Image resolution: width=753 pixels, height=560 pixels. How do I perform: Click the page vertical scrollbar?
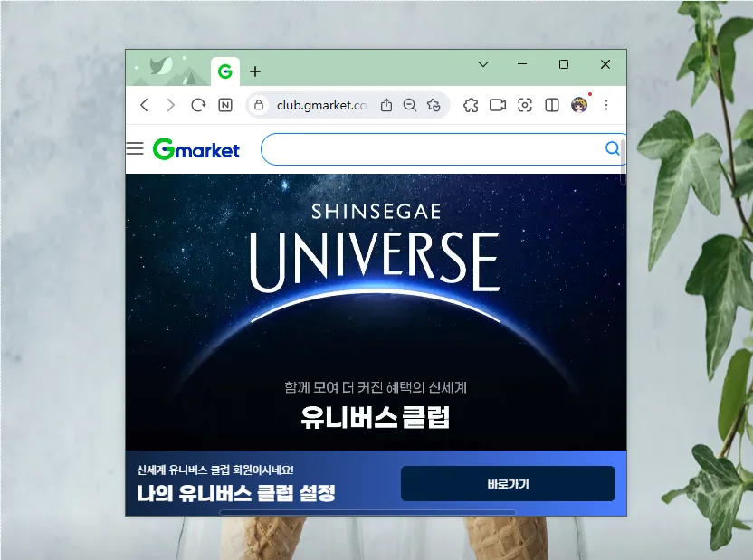tap(624, 161)
